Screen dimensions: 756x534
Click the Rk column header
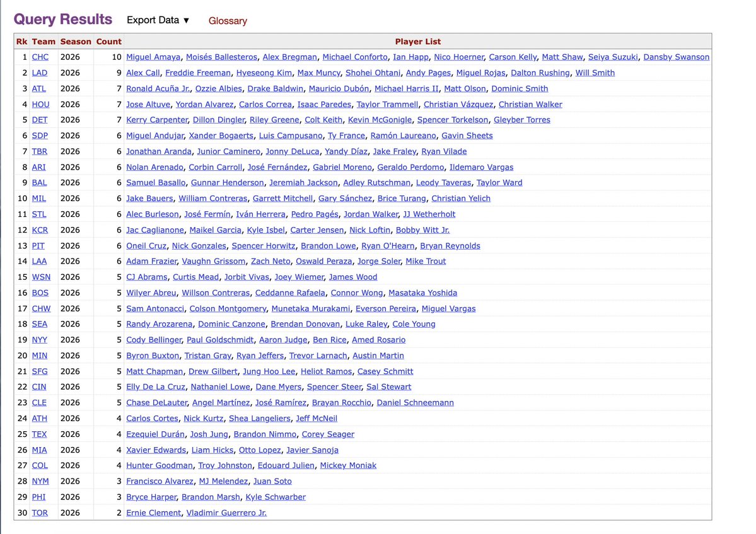click(x=21, y=42)
